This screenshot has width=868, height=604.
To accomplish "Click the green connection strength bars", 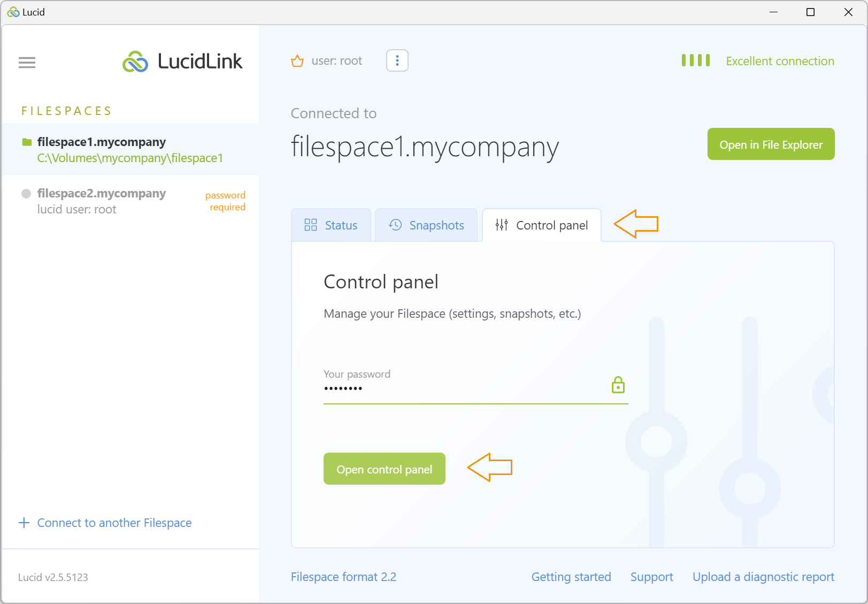I will click(696, 60).
